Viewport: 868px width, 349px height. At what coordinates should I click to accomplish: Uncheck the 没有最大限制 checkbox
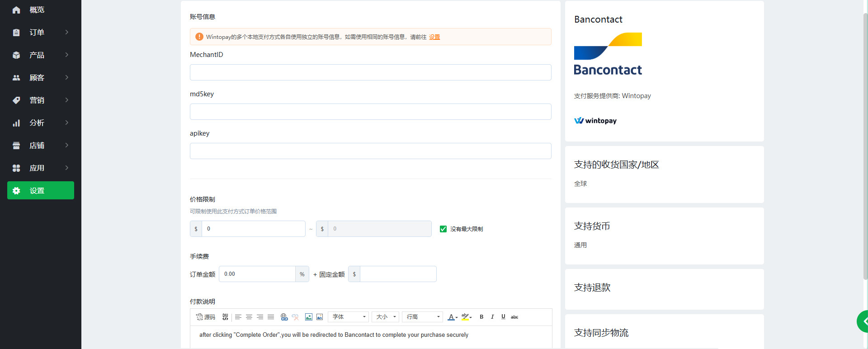[x=443, y=229]
